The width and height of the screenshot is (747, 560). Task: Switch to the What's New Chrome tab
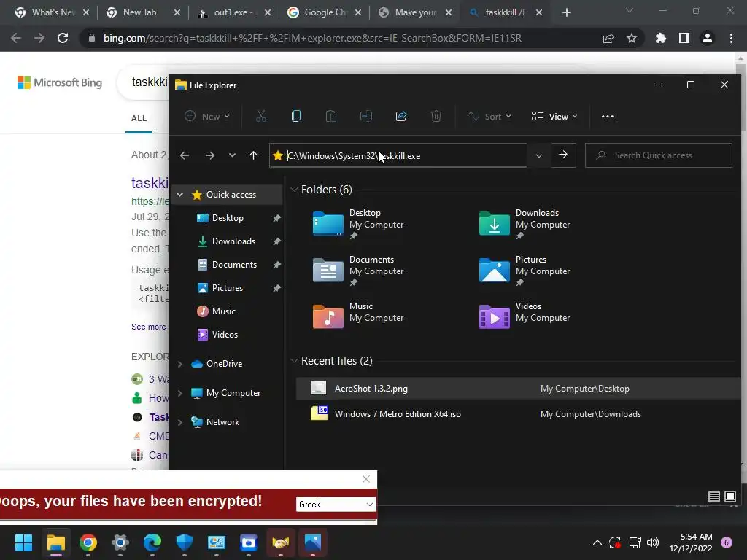click(x=52, y=12)
